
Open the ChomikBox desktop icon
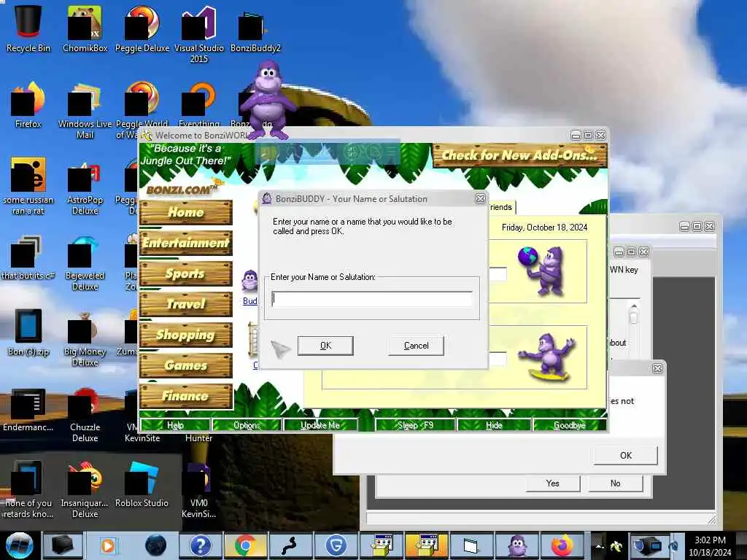[x=85, y=27]
